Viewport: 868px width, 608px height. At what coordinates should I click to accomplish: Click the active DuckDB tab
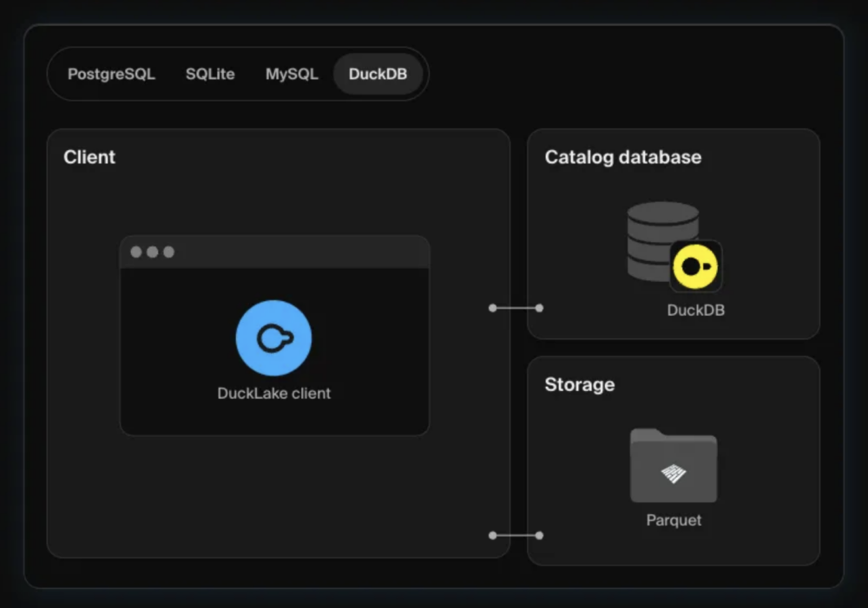pos(378,74)
